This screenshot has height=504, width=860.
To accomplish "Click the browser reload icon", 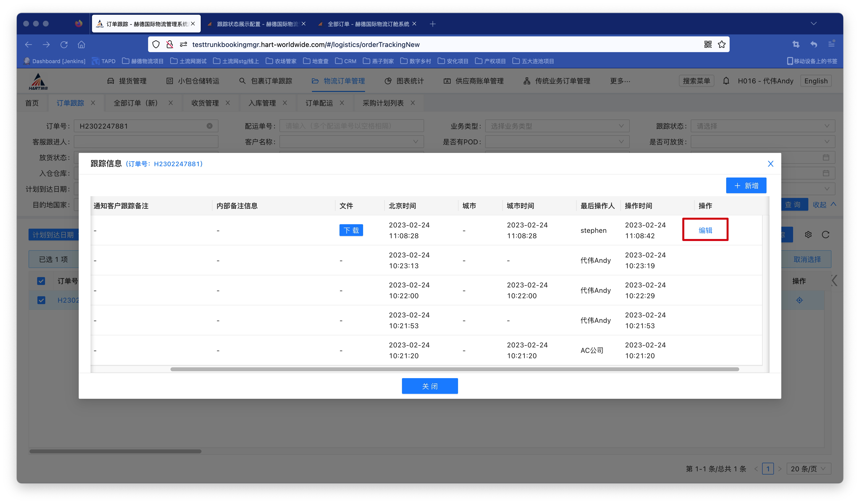I will 64,45.
